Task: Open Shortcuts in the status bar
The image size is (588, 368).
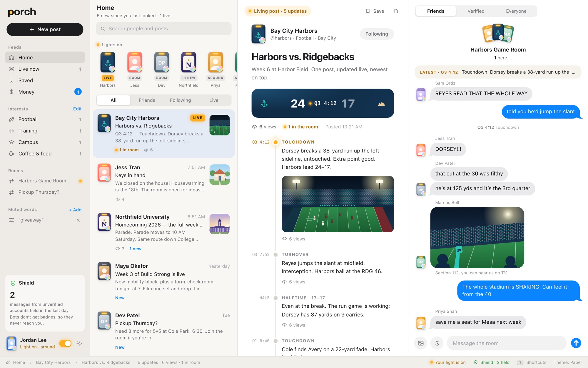Action: click(x=532, y=362)
